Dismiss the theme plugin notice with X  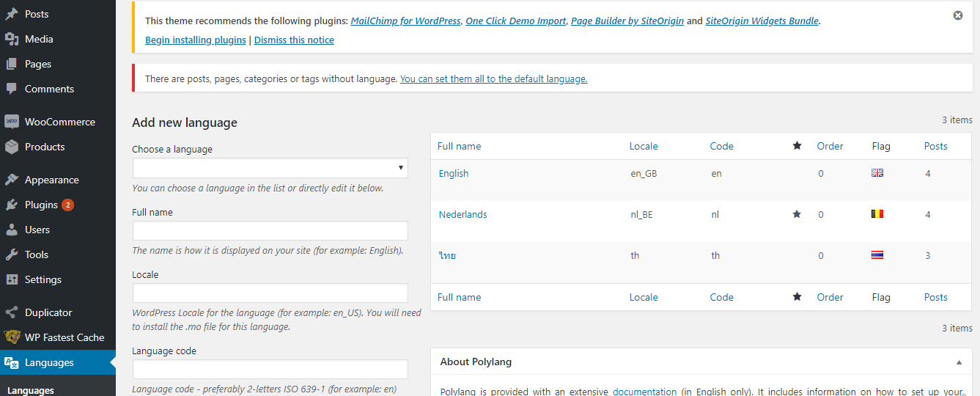tap(958, 15)
